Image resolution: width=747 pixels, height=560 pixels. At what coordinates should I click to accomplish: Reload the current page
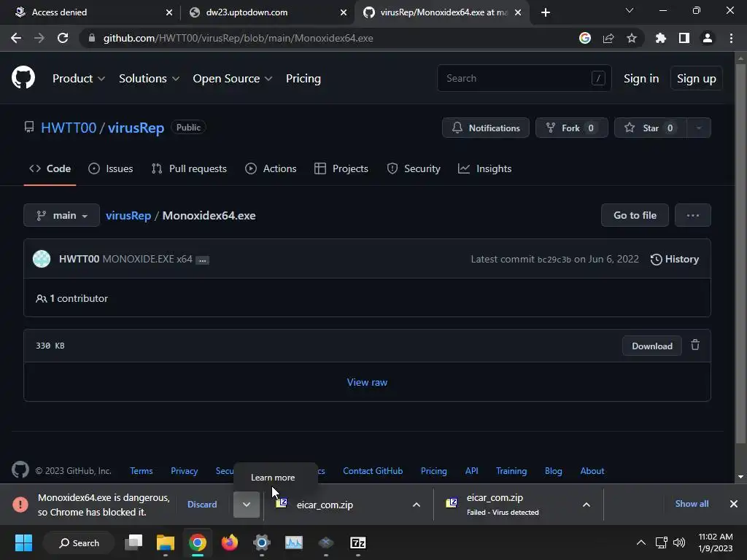tap(63, 38)
